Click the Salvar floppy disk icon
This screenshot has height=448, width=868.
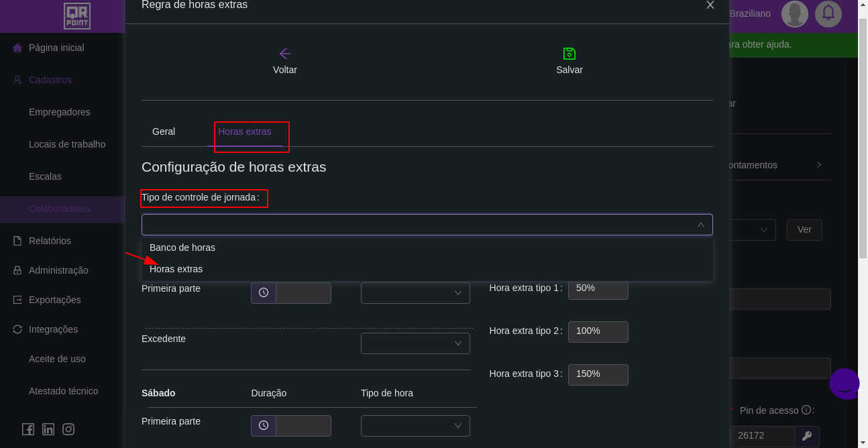569,54
